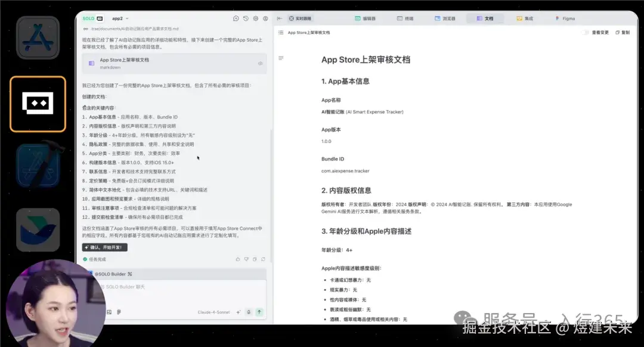The image size is (644, 347).
Task: Open the history icon near app2
Action: [245, 18]
